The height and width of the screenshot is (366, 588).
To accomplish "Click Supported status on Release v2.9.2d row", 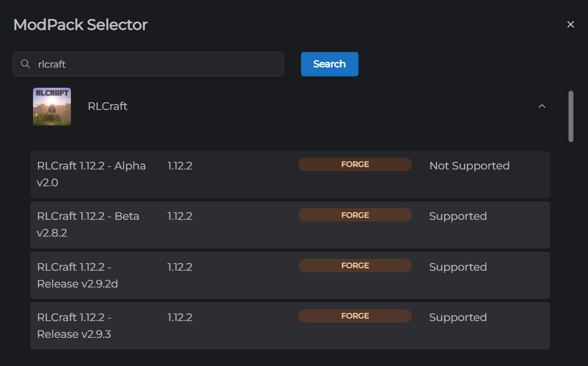I will (x=458, y=267).
